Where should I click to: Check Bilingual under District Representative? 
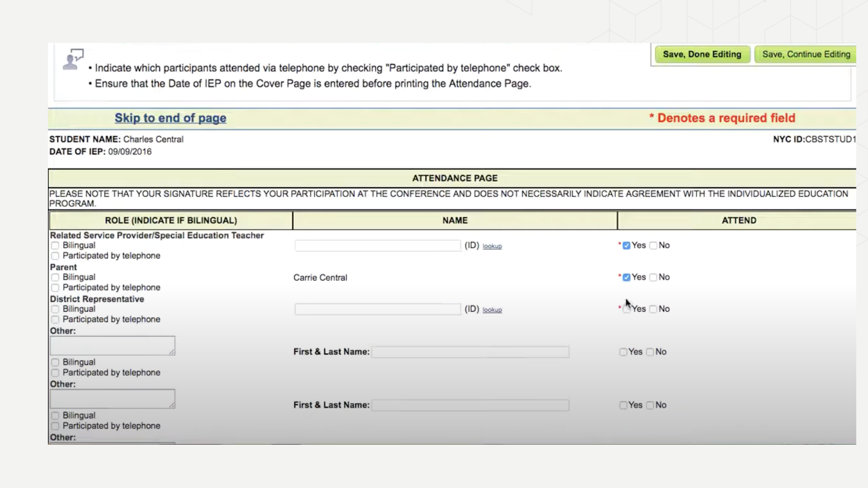55,309
